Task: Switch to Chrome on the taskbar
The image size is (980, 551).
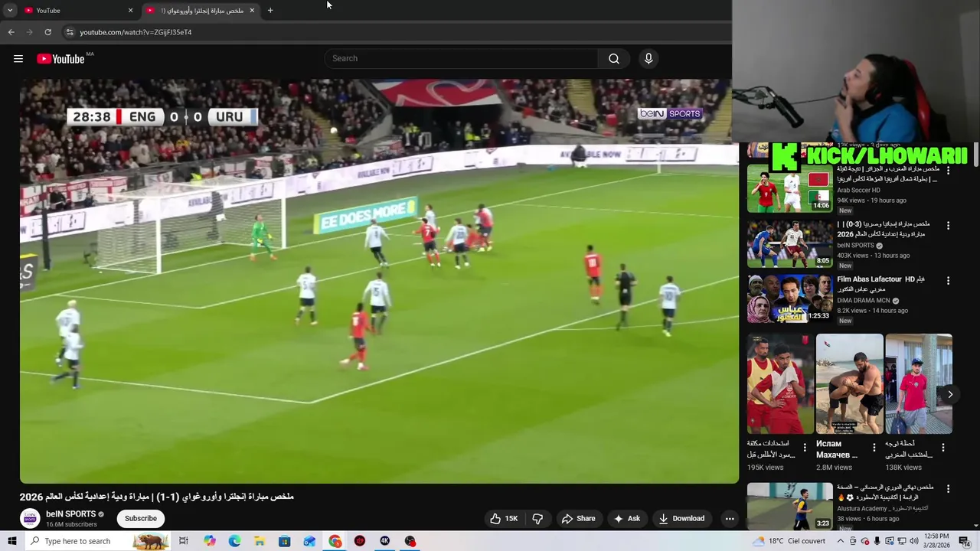Action: tap(335, 541)
